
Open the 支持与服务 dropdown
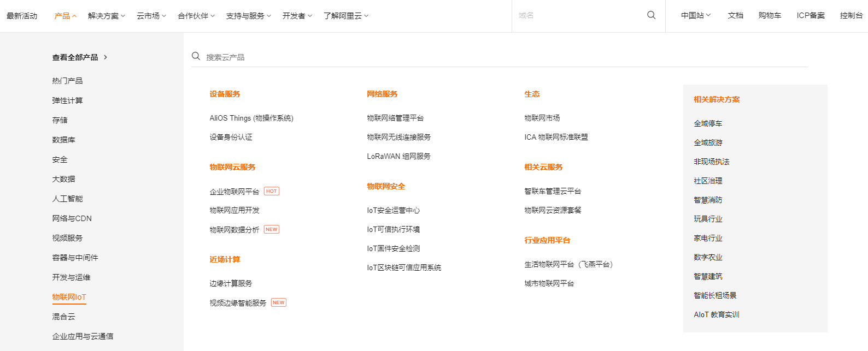249,16
